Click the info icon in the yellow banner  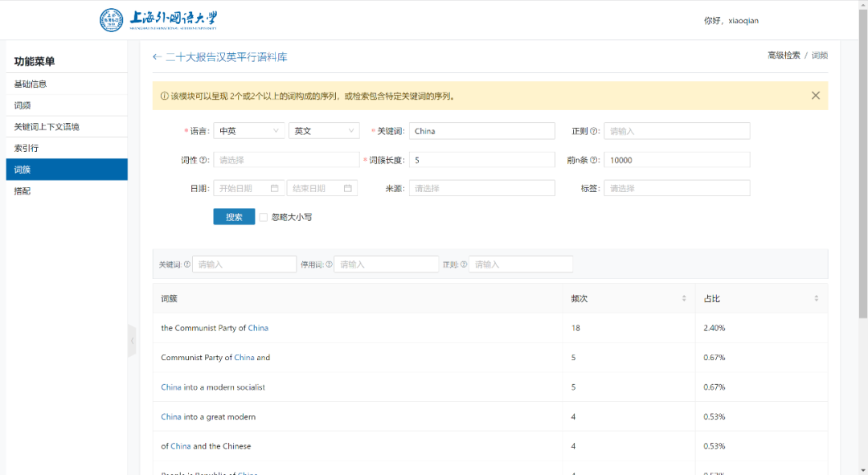[x=165, y=96]
